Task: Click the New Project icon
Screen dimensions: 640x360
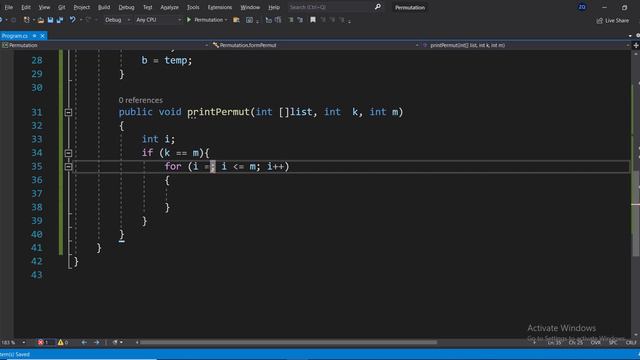Action: (27, 20)
